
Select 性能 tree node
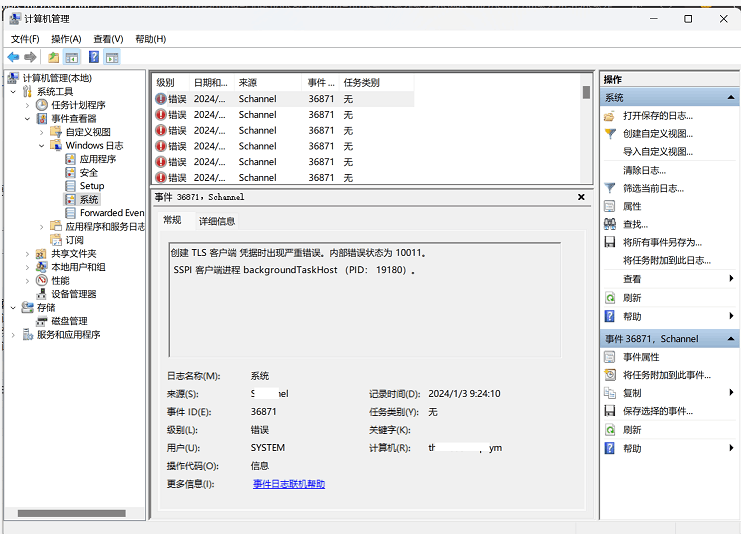60,281
